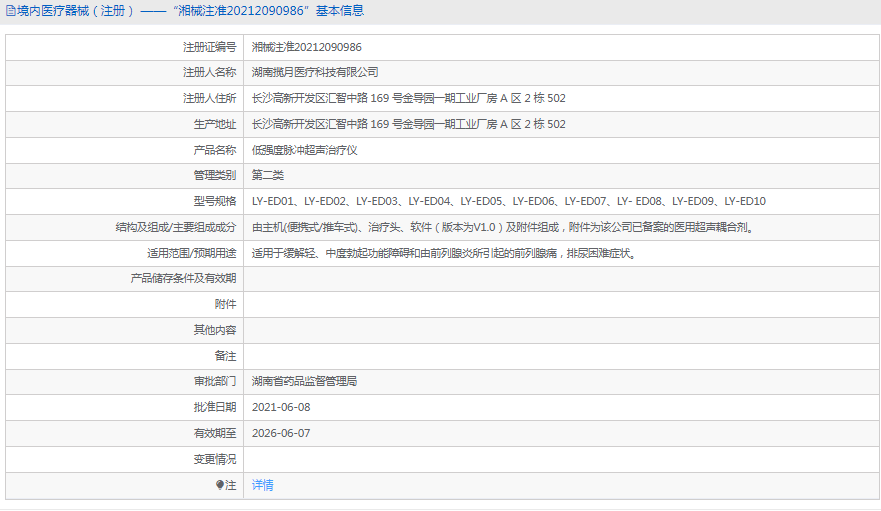
Task: Click the 变更情况 label
Action: (x=215, y=459)
